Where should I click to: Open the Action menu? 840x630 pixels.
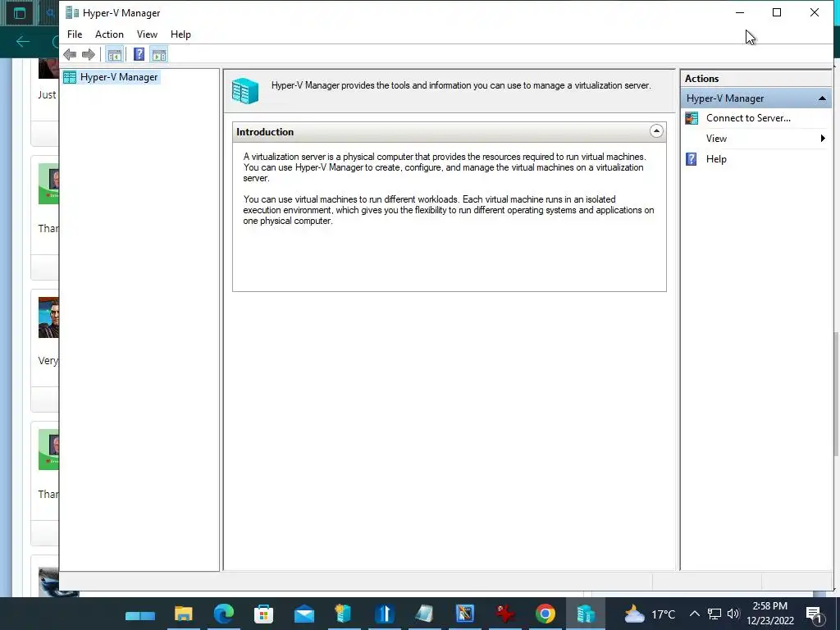109,34
